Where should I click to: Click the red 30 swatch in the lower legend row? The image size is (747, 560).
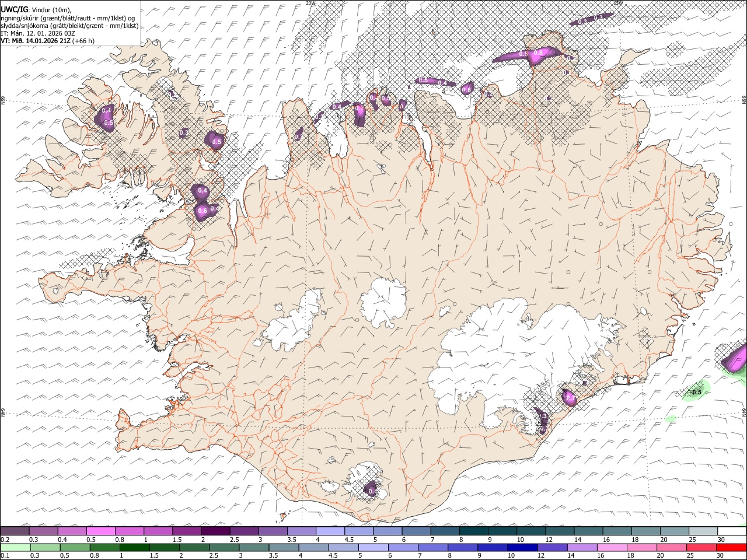[x=731, y=547]
